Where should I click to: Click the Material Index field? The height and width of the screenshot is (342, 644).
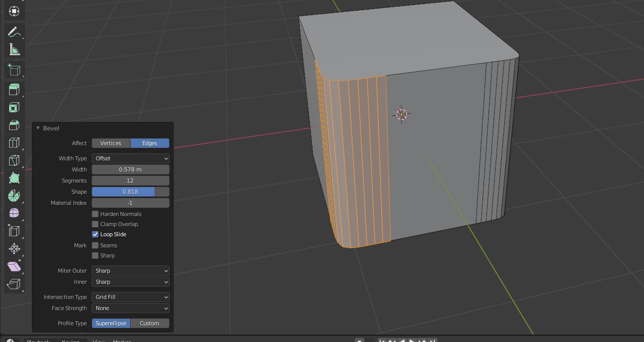(131, 203)
